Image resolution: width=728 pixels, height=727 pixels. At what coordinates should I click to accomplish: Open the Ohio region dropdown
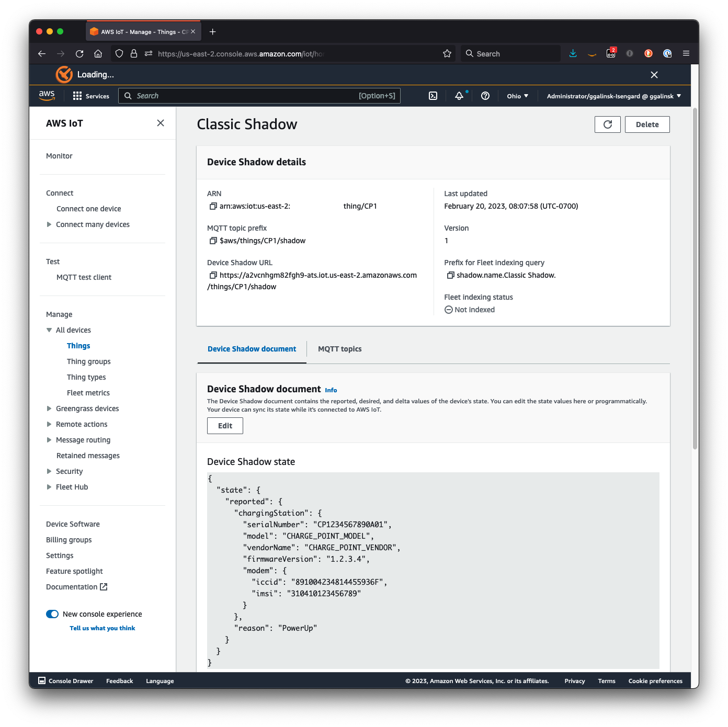click(517, 96)
